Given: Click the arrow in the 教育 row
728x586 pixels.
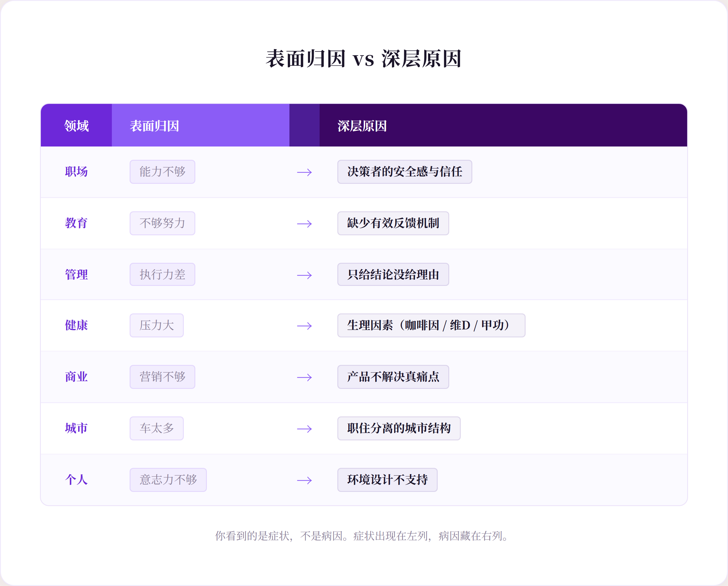Looking at the screenshot, I should (304, 223).
